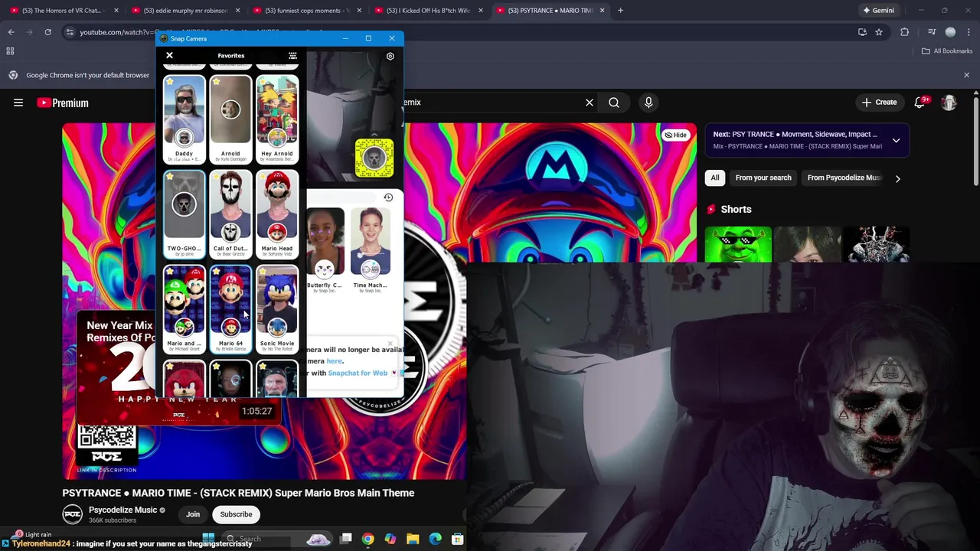
Task: Open YouTube account avatar menu
Action: pos(949,103)
